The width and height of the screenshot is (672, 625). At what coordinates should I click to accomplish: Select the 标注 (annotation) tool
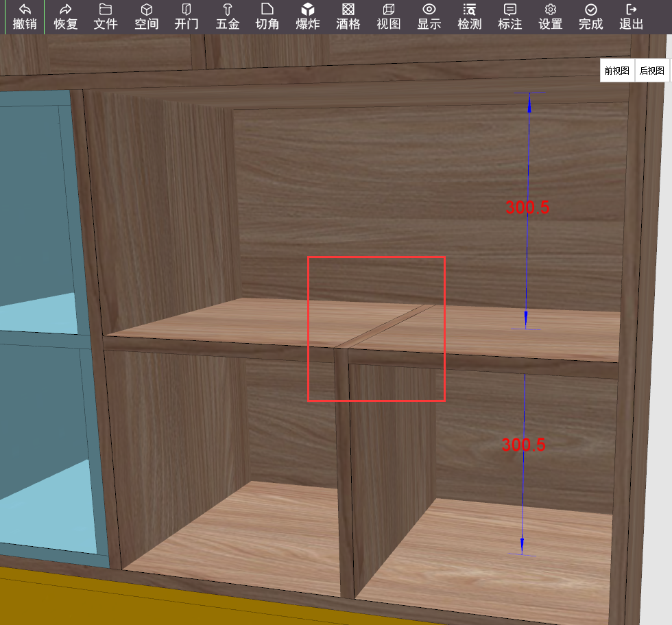tap(510, 16)
